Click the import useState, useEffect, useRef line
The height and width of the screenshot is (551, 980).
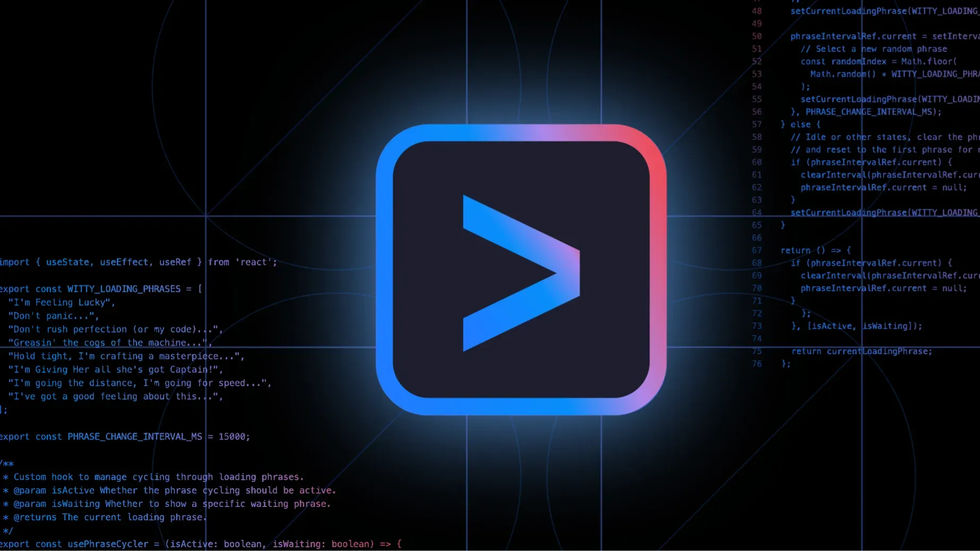click(138, 262)
